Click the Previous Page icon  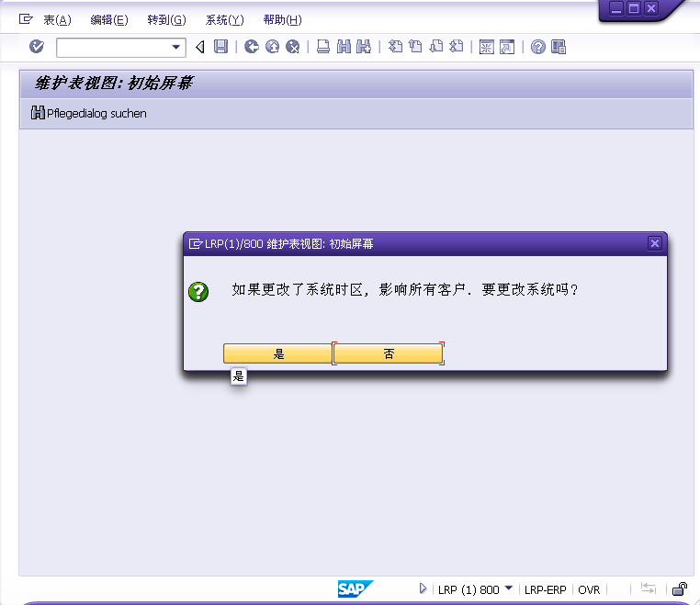415,47
